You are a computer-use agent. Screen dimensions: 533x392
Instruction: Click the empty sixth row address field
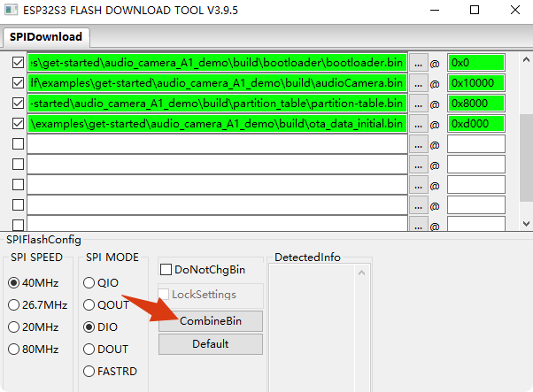(x=476, y=165)
